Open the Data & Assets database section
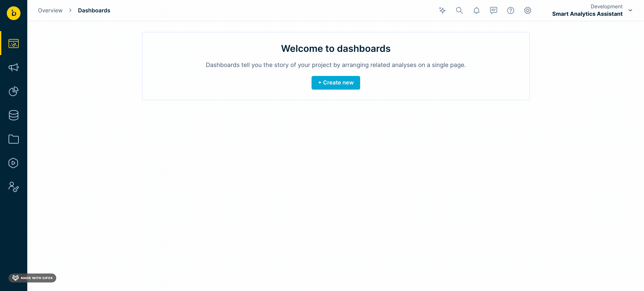 point(13,115)
